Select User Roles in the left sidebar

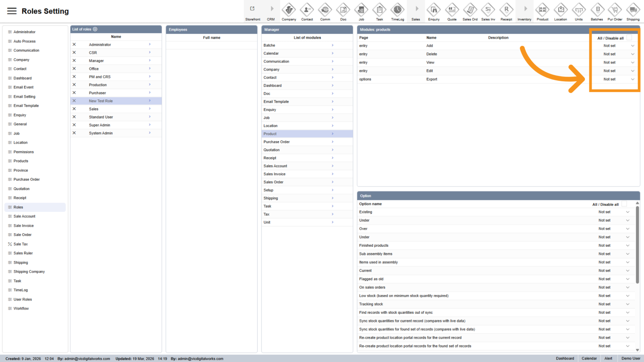click(23, 300)
